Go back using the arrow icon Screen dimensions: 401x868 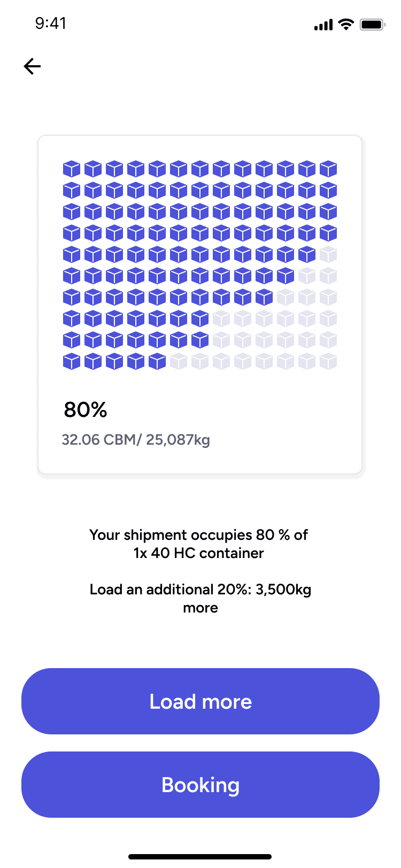32,66
